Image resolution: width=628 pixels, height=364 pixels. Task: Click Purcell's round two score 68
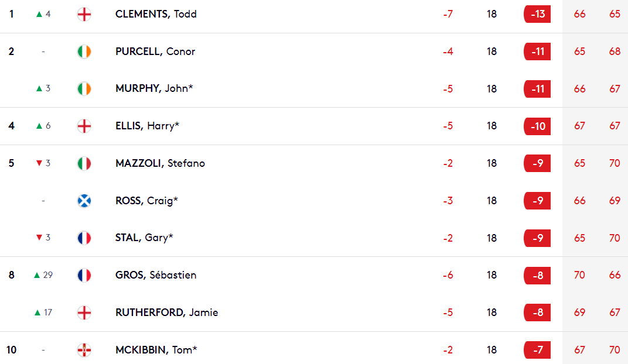point(615,51)
